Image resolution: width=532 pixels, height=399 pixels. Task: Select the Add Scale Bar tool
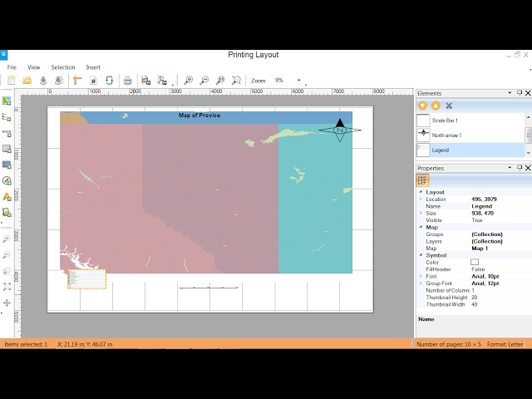tap(7, 133)
